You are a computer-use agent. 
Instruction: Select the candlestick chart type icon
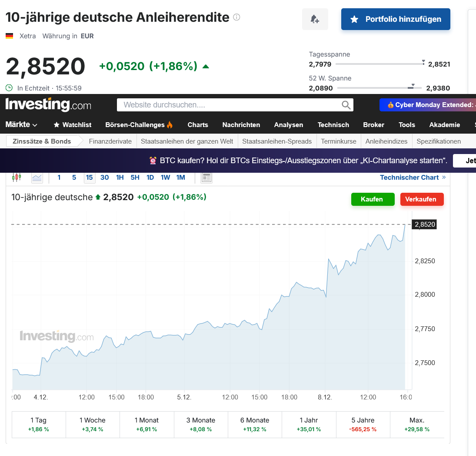17,177
